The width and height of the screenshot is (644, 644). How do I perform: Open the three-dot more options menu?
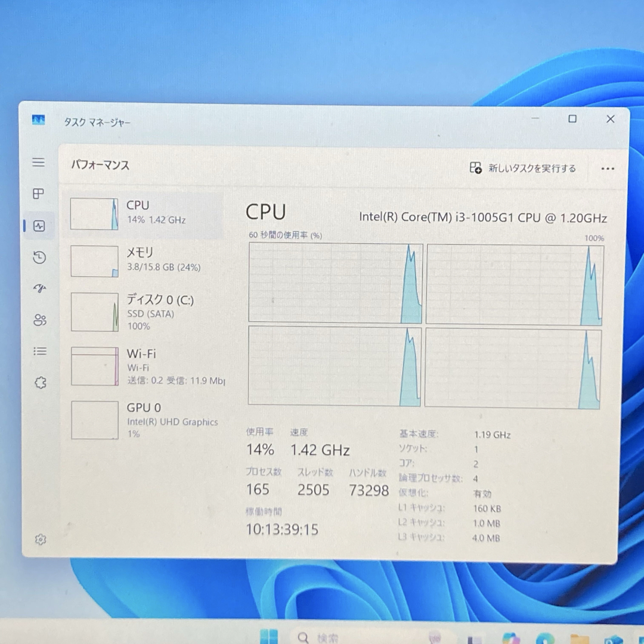(x=608, y=168)
